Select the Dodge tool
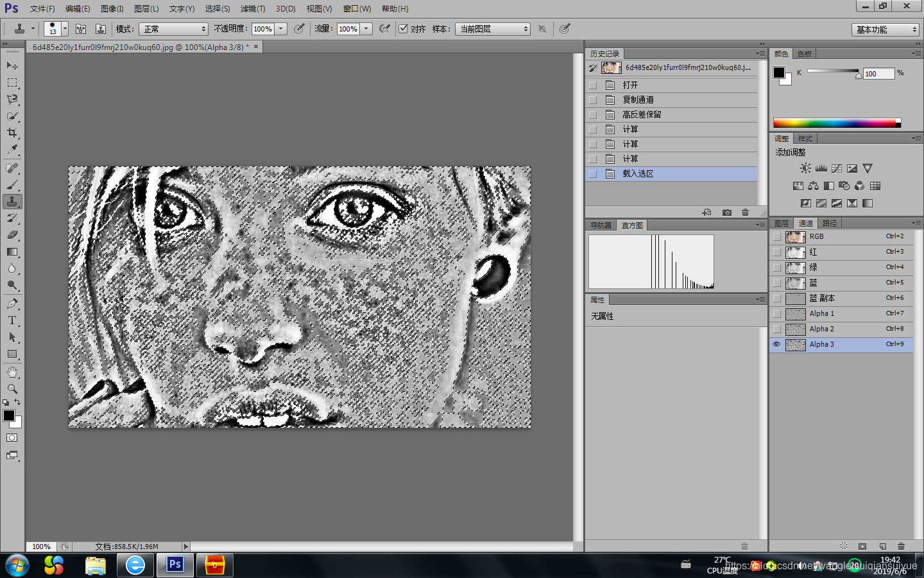The height and width of the screenshot is (578, 924). (x=12, y=285)
